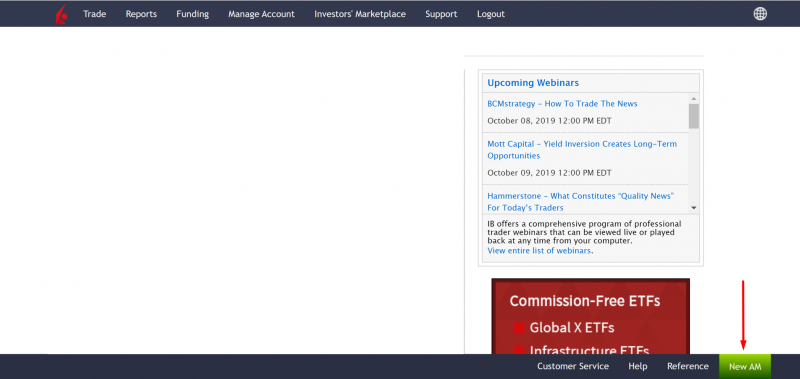
Task: Open the Support menu
Action: [x=441, y=14]
